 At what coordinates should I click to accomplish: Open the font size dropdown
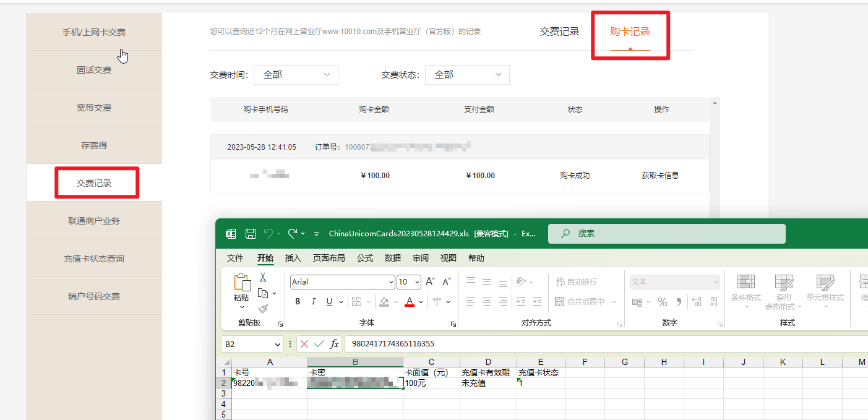coord(417,282)
